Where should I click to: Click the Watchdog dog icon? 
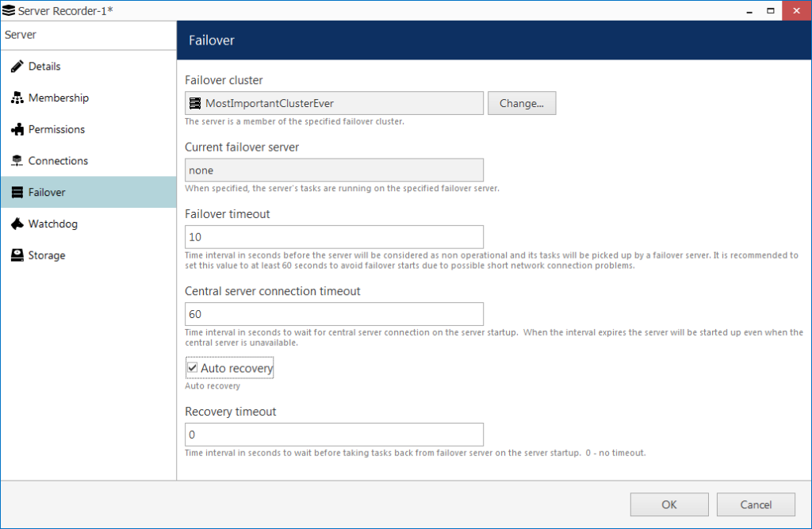coord(17,224)
